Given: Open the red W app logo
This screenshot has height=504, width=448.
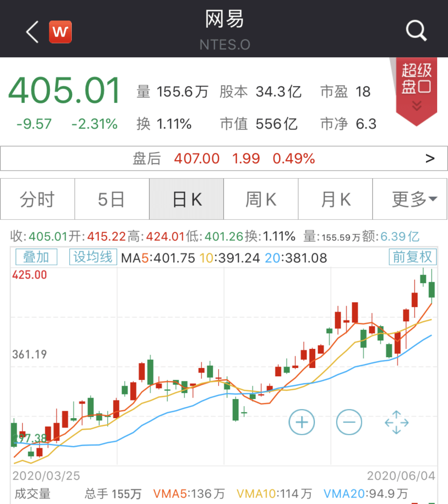Looking at the screenshot, I should [x=61, y=32].
